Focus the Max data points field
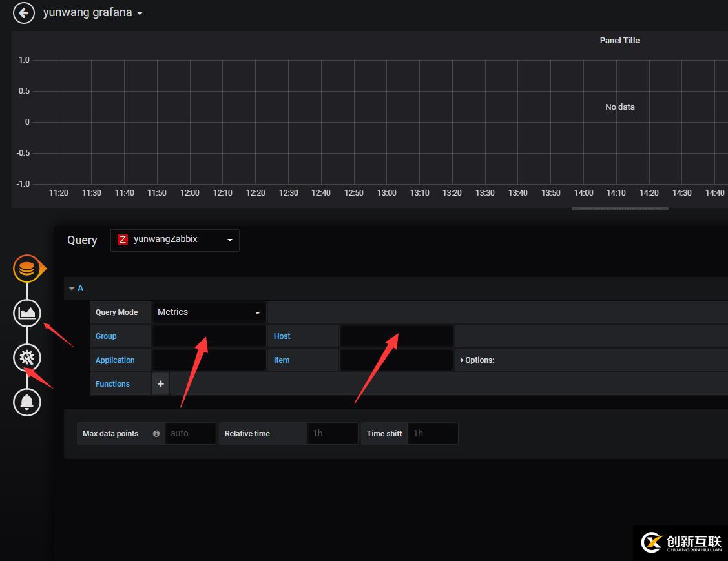 [191, 433]
